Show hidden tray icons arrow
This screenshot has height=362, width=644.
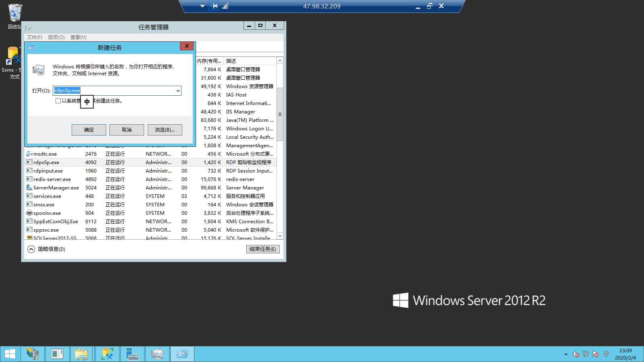click(x=566, y=354)
